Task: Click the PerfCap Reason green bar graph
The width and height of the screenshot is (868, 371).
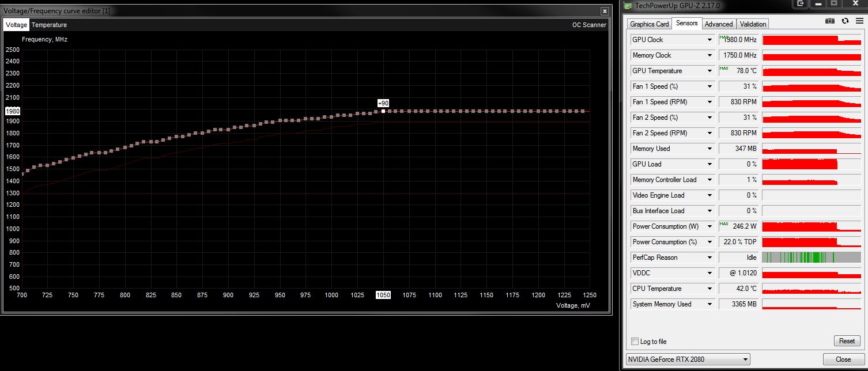Action: 811,258
